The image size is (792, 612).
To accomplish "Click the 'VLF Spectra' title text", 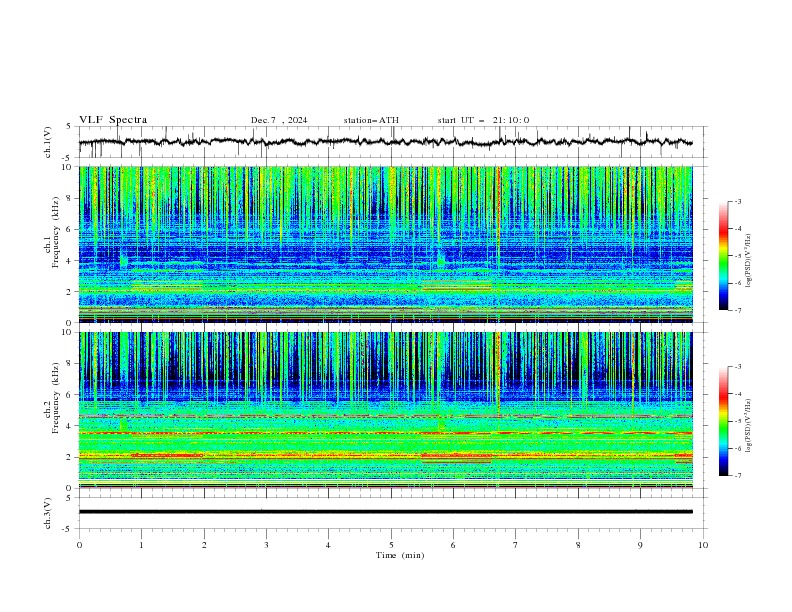I will (113, 120).
